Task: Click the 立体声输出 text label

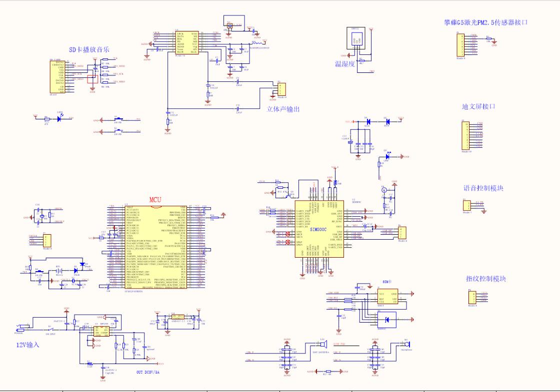Action: coord(283,109)
